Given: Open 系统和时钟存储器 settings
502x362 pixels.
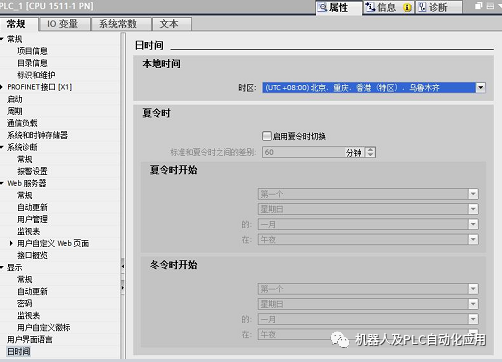Looking at the screenshot, I should click(37, 135).
